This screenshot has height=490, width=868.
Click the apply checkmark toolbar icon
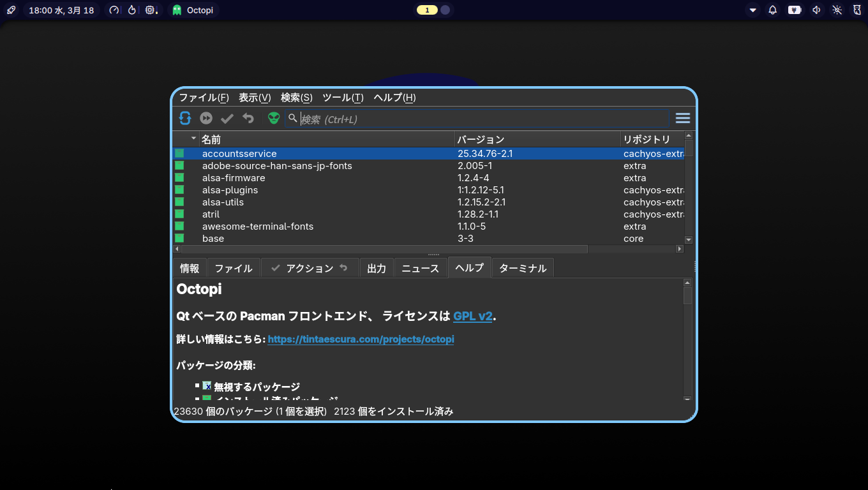point(227,118)
